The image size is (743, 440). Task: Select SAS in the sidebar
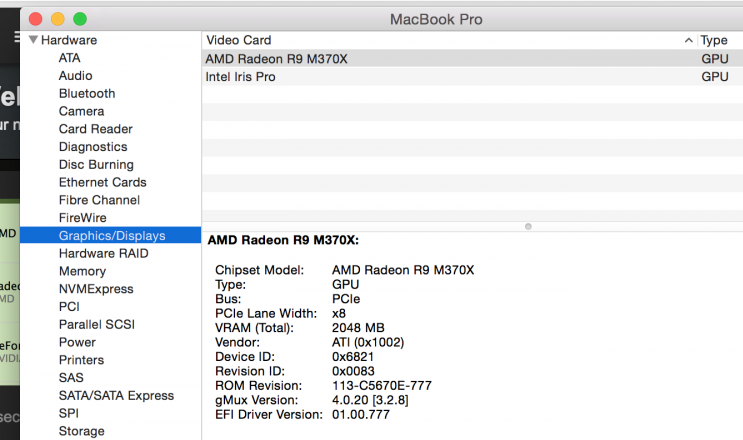coord(71,378)
